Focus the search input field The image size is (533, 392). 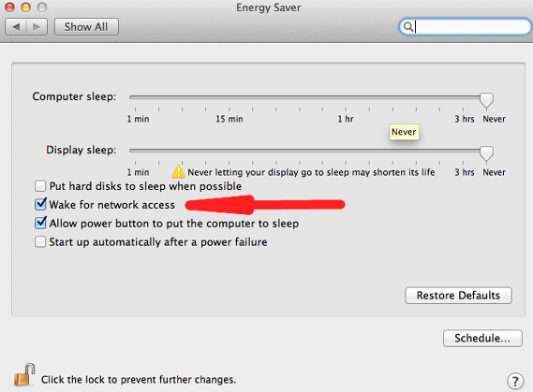tap(471, 26)
